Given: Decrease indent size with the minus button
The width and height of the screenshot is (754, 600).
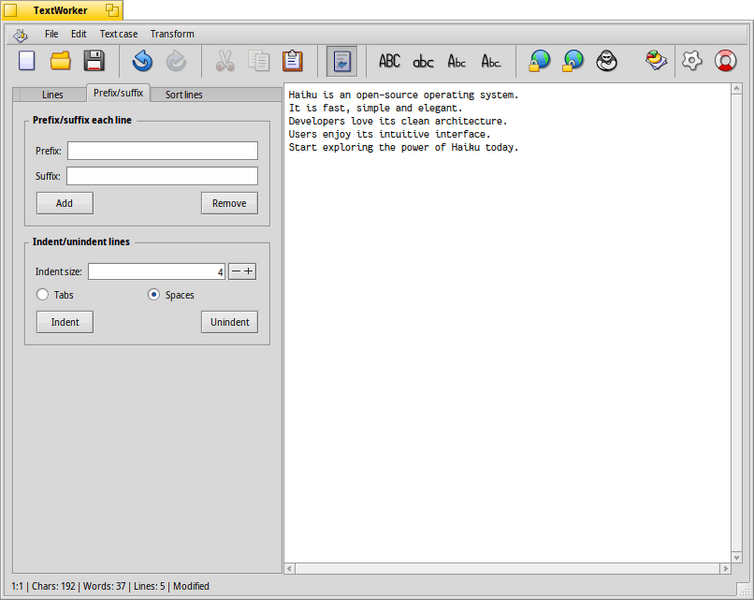Looking at the screenshot, I should [x=236, y=272].
